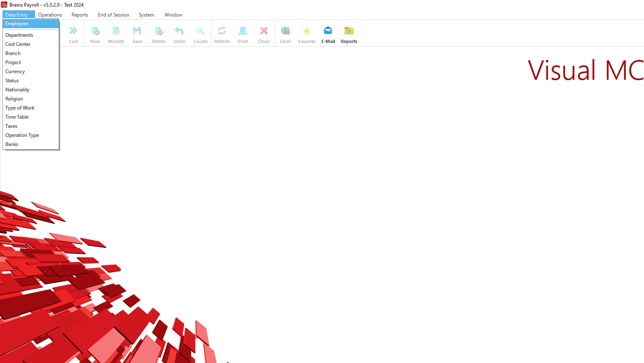Choose Cost Center menu entry
The height and width of the screenshot is (363, 644).
tap(31, 44)
